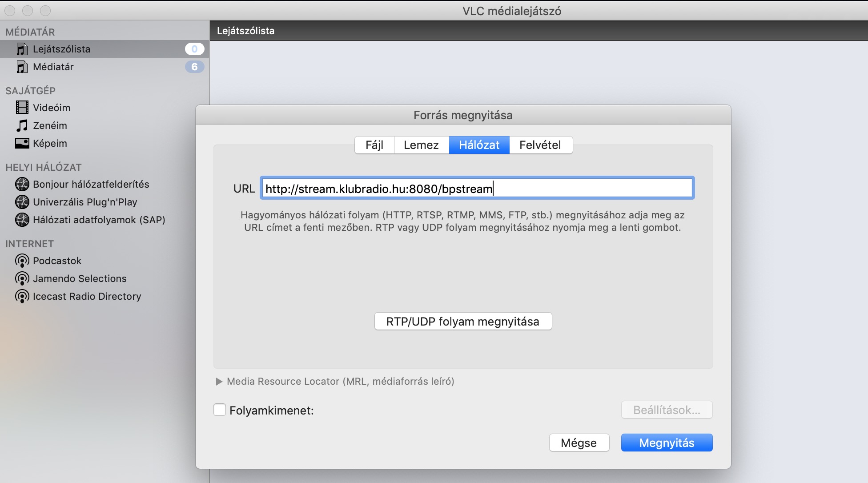Expand the Media Resource Locator section
This screenshot has width=868, height=483.
[x=219, y=382]
